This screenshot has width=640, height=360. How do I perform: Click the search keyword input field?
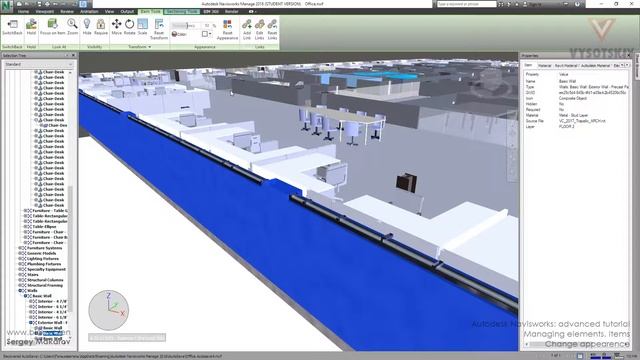click(467, 4)
